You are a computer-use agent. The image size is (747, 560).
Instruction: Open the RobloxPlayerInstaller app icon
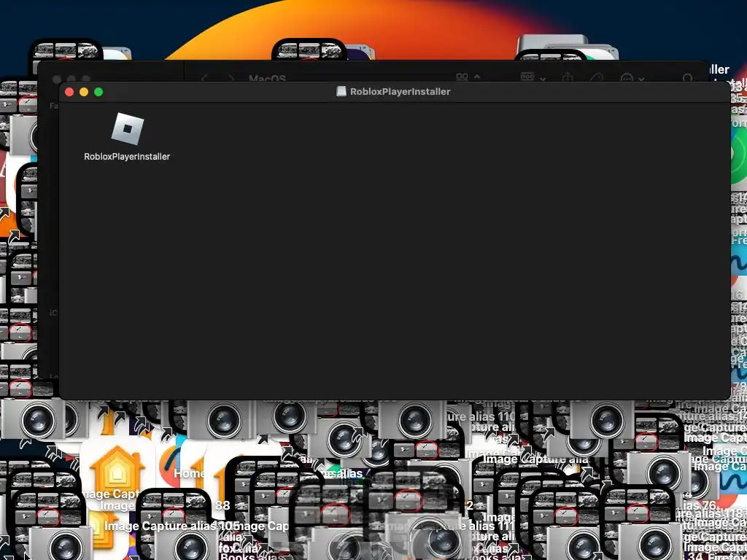(x=127, y=128)
